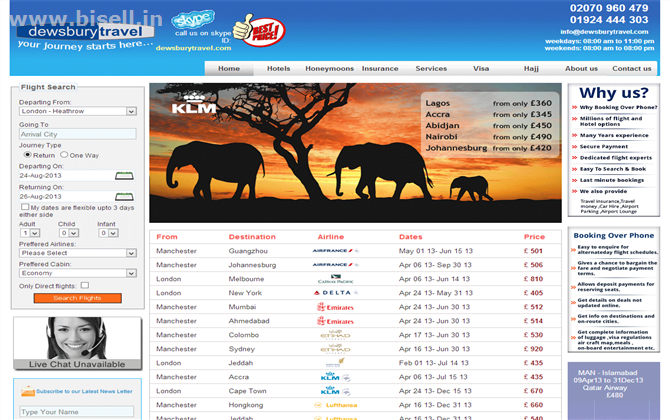This screenshot has height=420, width=670.
Task: Tick the flexible dates checkbox
Action: point(25,207)
